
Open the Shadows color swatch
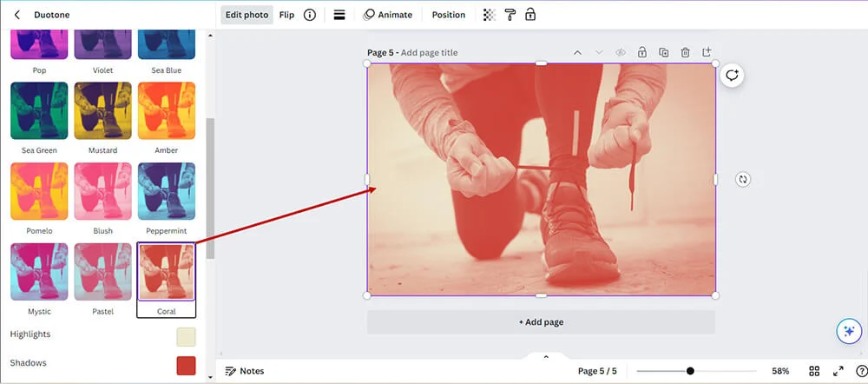(x=186, y=365)
